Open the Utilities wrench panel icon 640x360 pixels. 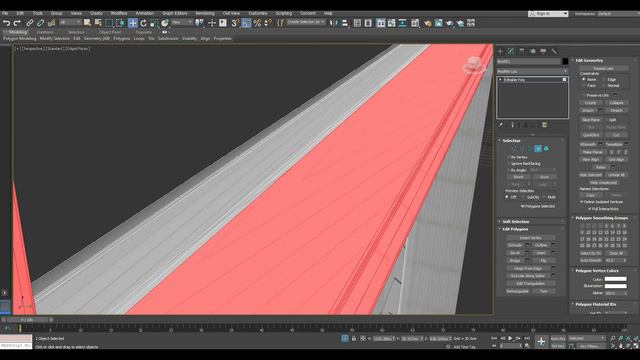[x=554, y=51]
